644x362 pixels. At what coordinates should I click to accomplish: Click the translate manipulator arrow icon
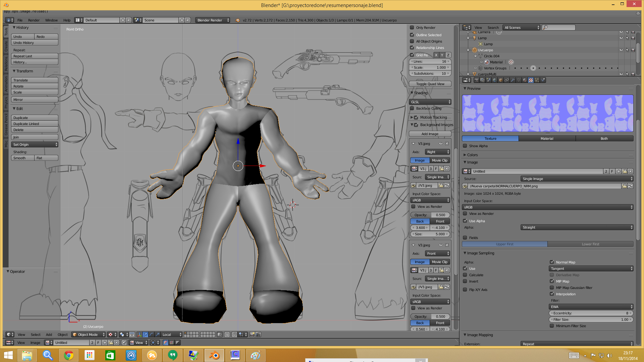point(145,335)
